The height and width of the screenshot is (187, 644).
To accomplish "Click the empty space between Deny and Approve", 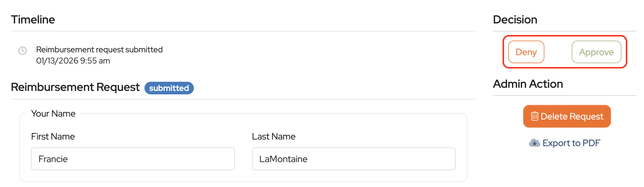I will (558, 52).
